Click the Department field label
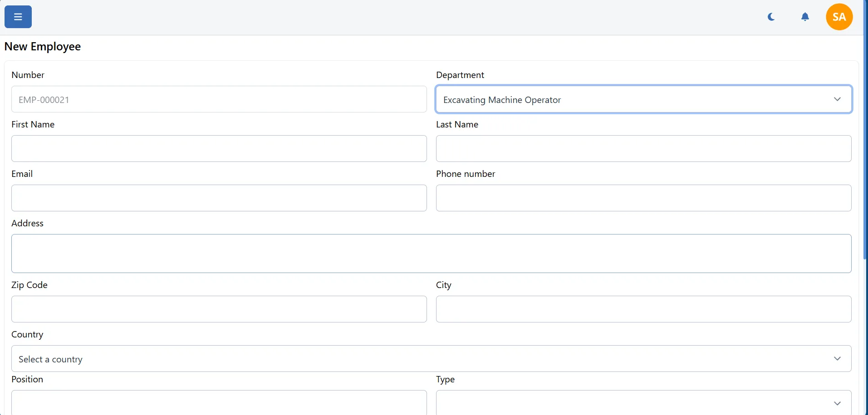This screenshot has height=415, width=868. click(460, 75)
